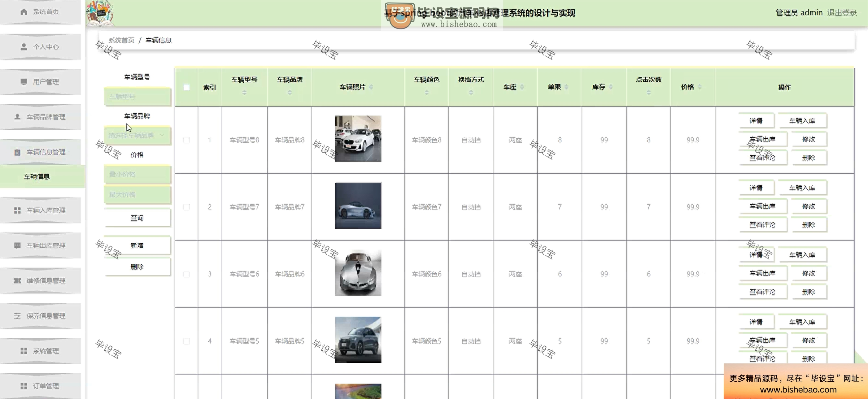Screen dimensions: 868x399
Task: Open the convertible photo in row 2
Action: click(x=358, y=206)
